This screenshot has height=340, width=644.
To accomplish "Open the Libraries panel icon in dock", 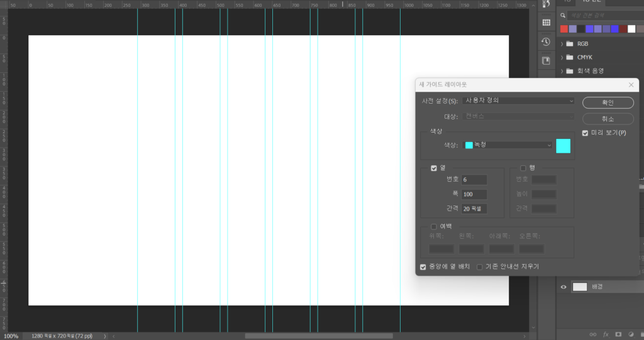I will click(546, 60).
